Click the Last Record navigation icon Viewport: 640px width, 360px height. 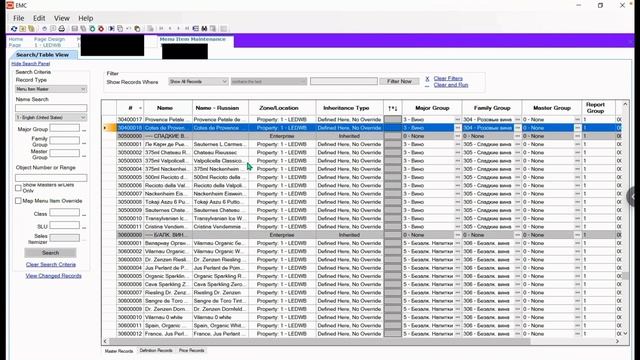click(187, 29)
